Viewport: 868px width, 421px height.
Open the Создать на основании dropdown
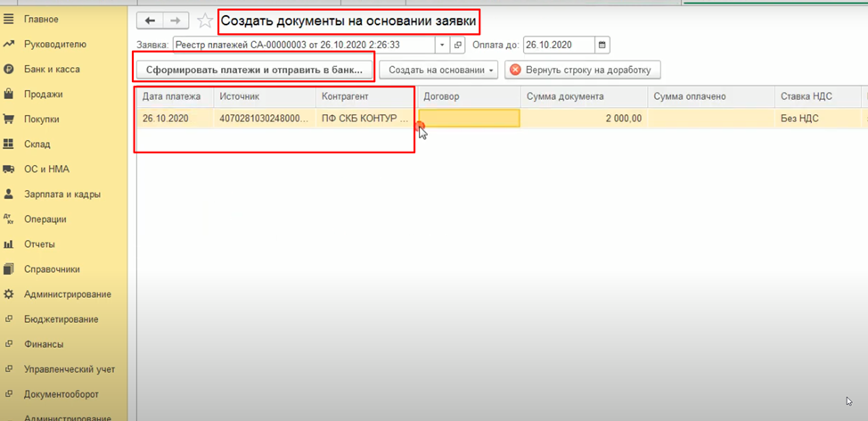438,70
